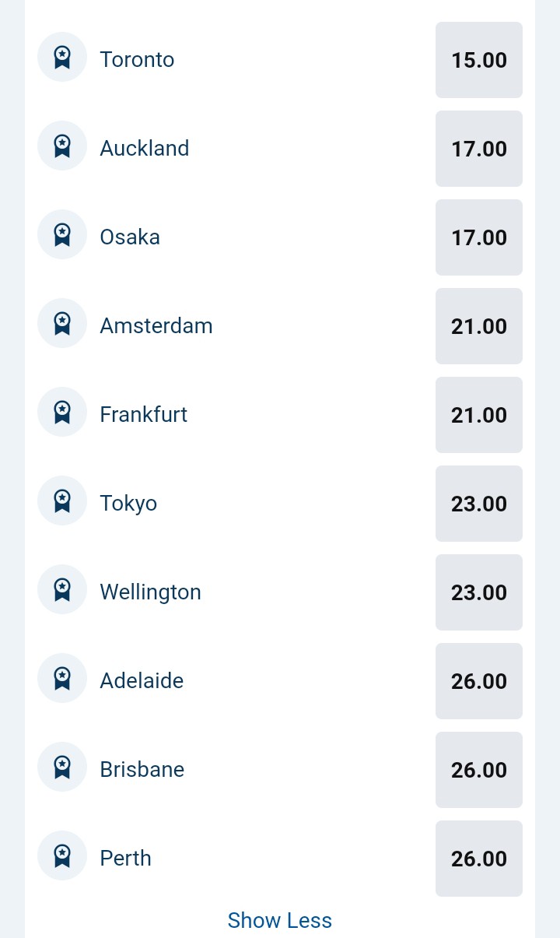Image resolution: width=560 pixels, height=938 pixels.
Task: Pick Tokyo at 23.00 odds
Action: [479, 504]
